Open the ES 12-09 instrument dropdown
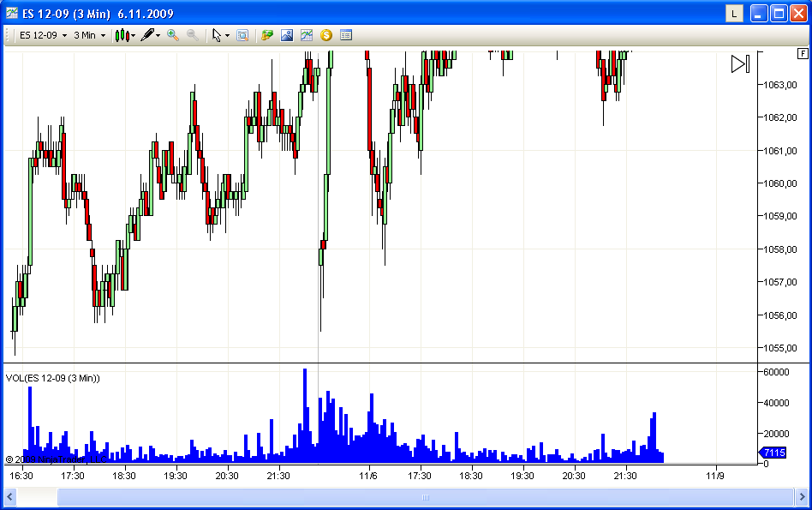This screenshot has width=812, height=510. pos(43,35)
